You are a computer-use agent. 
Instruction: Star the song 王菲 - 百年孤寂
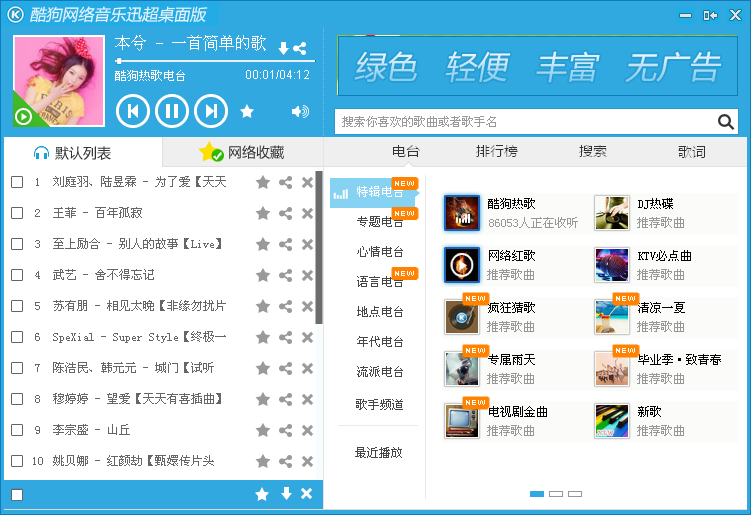coord(262,213)
